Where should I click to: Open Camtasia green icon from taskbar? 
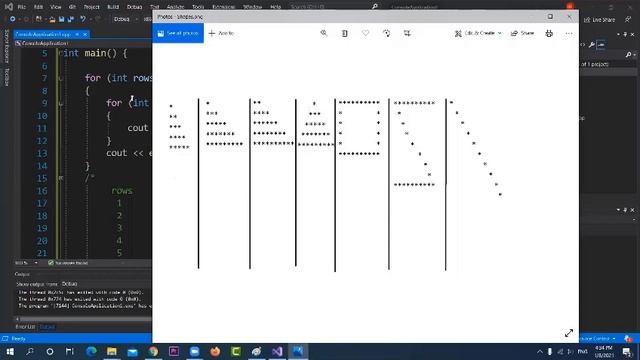tap(236, 351)
